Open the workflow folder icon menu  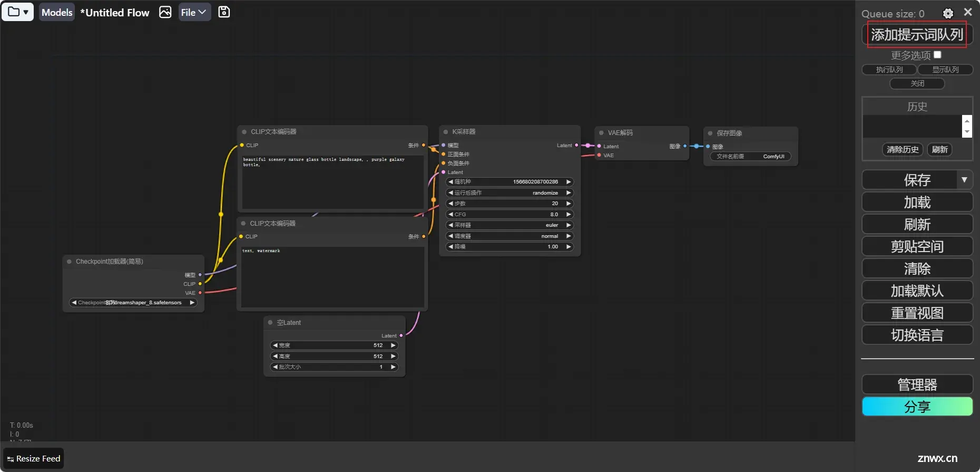18,12
